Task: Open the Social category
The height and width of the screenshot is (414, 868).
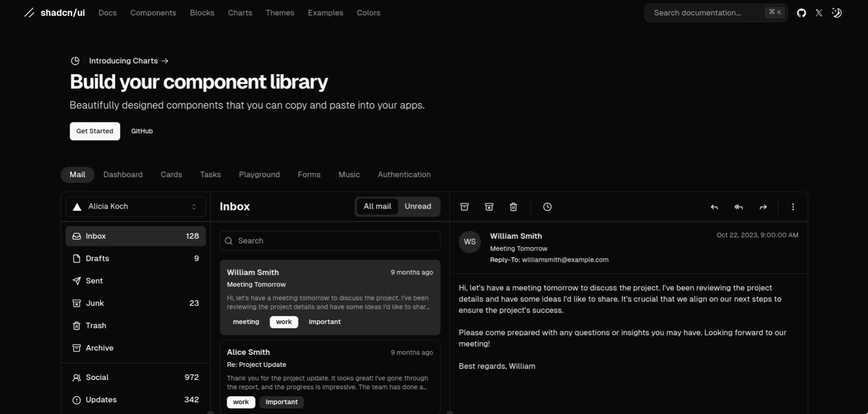Action: [x=136, y=378]
